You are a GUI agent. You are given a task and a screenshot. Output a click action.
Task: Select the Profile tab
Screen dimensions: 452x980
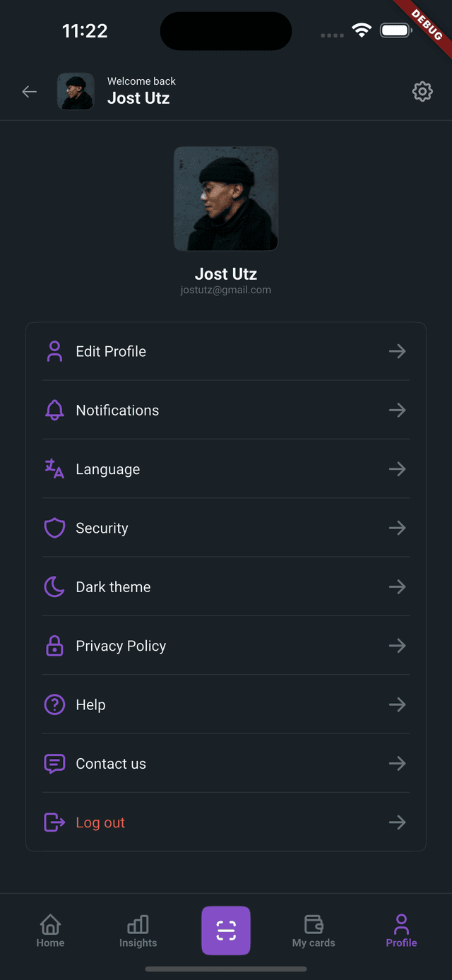[x=401, y=931]
